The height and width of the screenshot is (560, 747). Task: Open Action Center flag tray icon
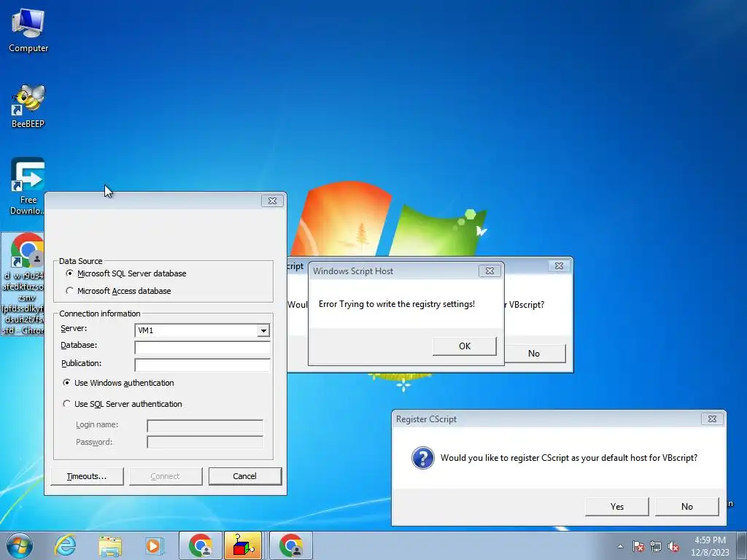[x=638, y=546]
